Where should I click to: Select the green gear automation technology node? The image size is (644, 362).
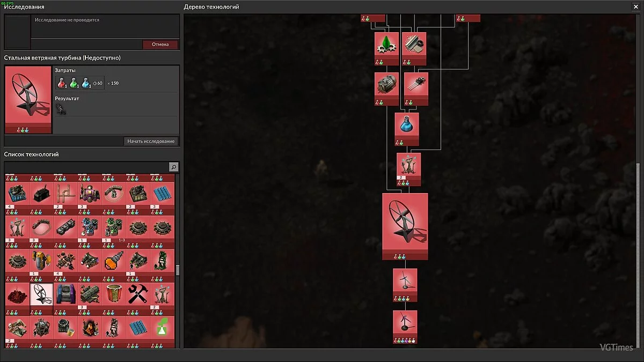pyautogui.click(x=386, y=47)
